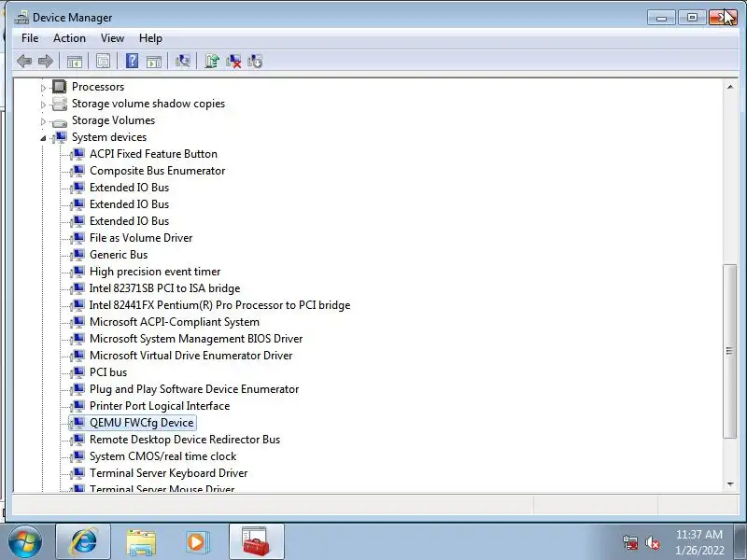Toggle the show/hide console tree icon
This screenshot has width=747, height=560.
[75, 61]
